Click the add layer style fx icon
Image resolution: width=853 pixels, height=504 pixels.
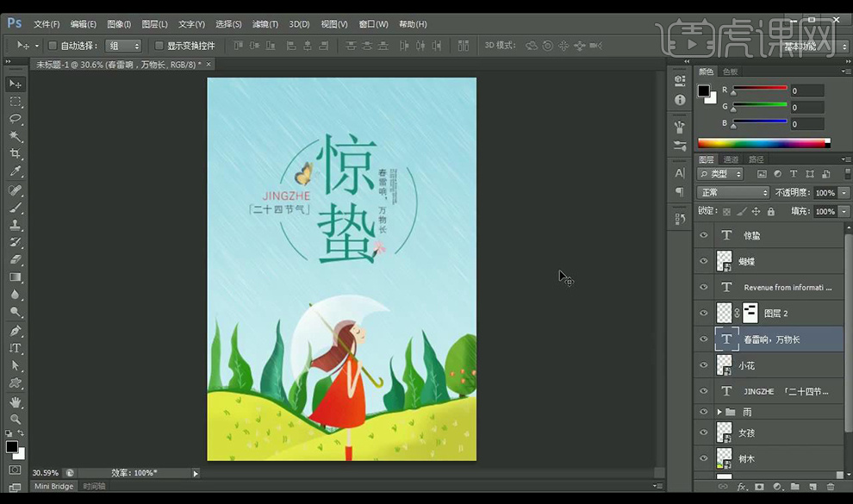coord(741,487)
